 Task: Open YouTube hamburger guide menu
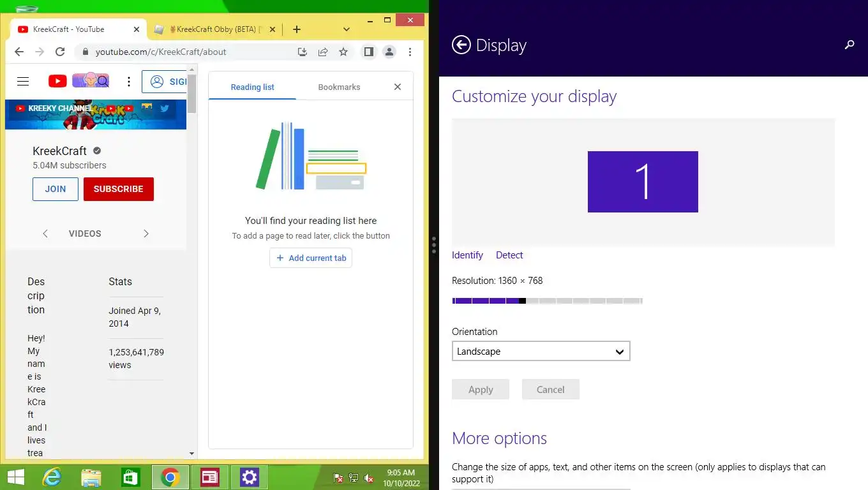coord(23,81)
